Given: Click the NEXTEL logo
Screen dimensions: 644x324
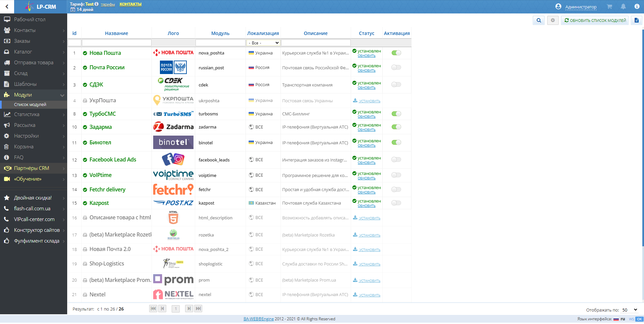Looking at the screenshot, I should tap(173, 294).
